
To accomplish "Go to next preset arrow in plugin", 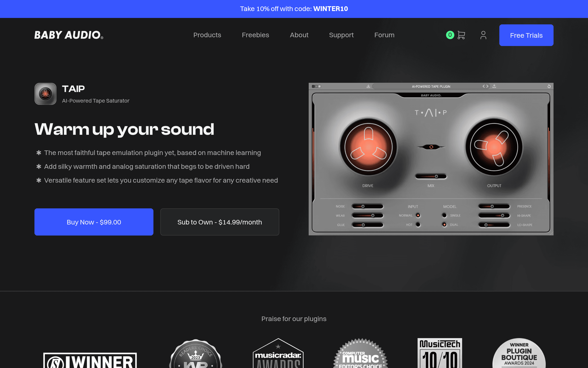I will point(487,86).
